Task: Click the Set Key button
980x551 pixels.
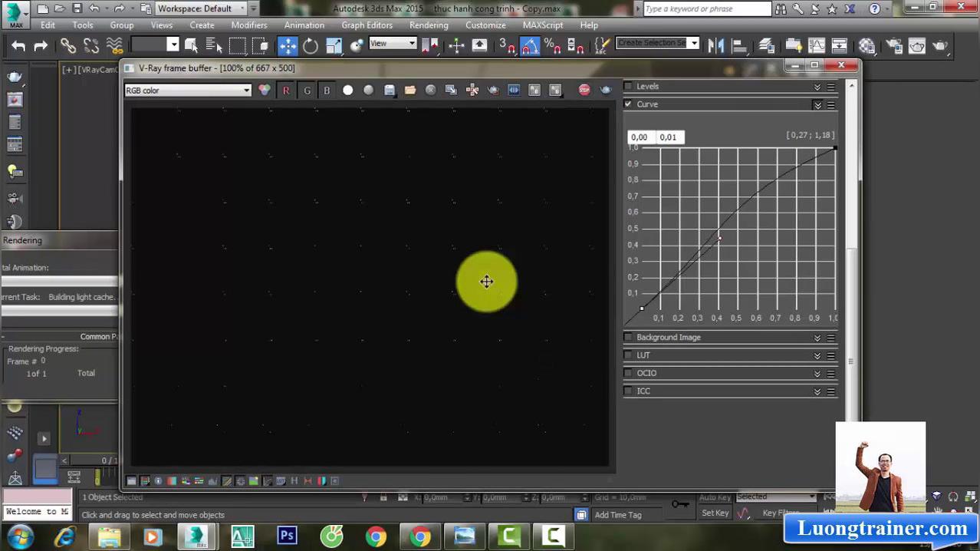Action: pos(715,513)
